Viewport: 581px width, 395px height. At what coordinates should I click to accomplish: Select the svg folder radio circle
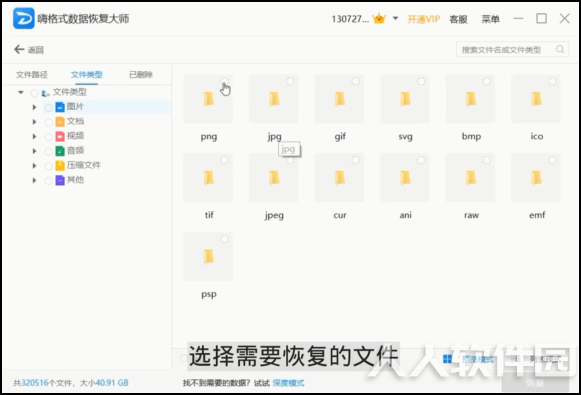pyautogui.click(x=421, y=81)
